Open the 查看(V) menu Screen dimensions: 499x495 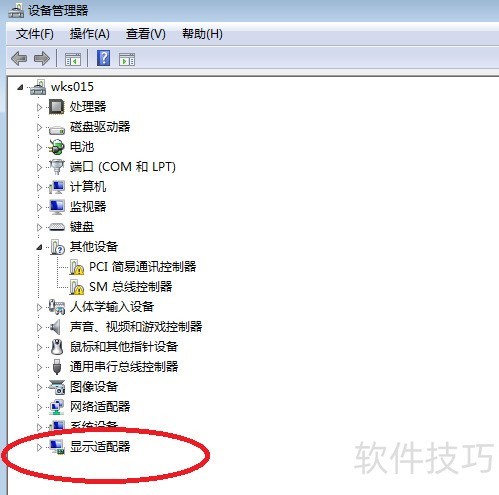(145, 34)
